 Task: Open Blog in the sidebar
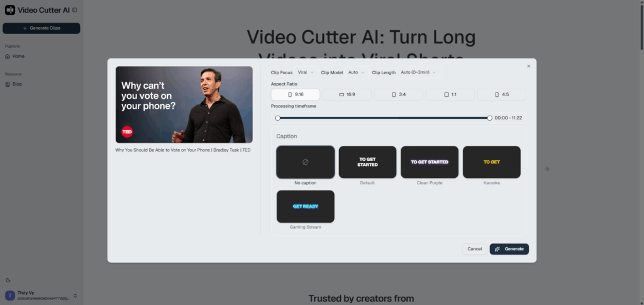pos(17,84)
